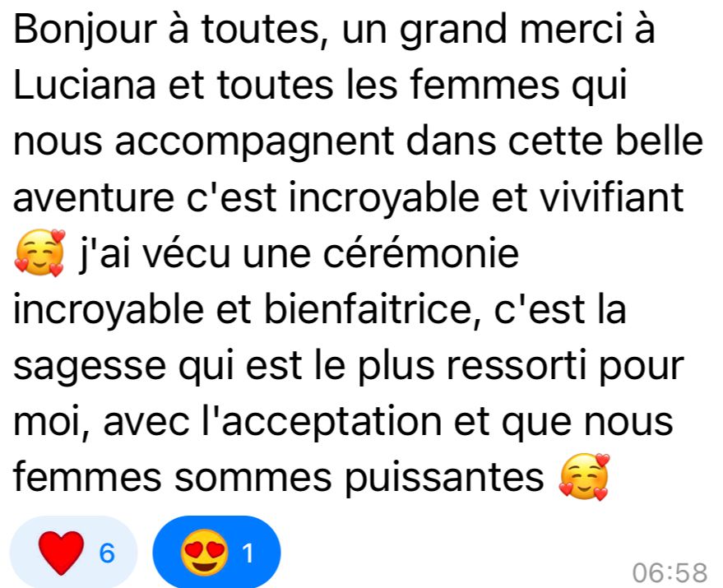This screenshot has height=588, width=723.
Task: Click the heart-eyes emoji reaction icon
Action: click(204, 552)
